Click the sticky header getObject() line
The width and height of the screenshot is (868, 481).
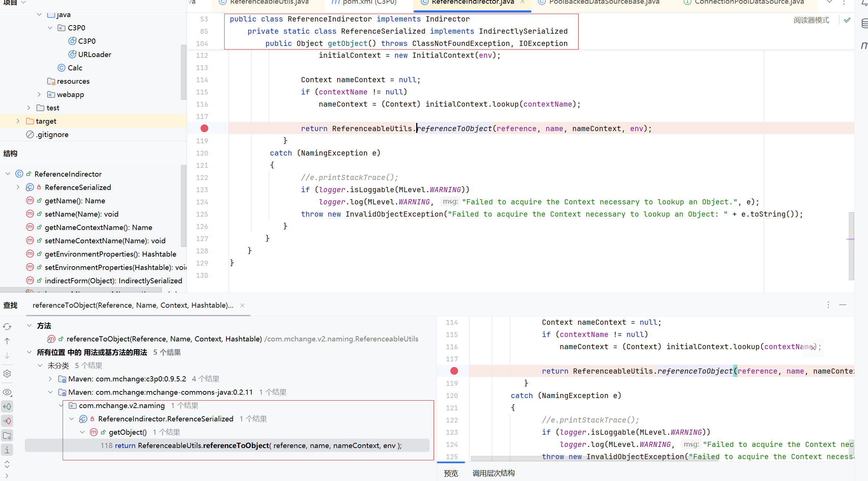416,43
